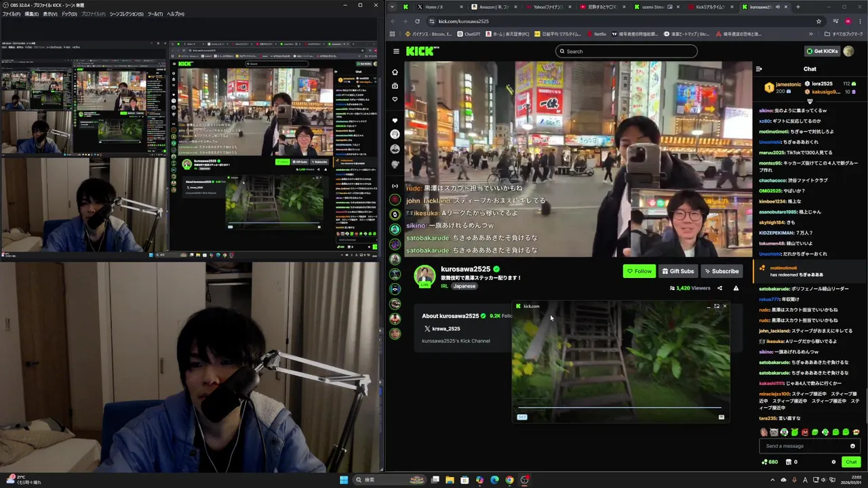Viewport: 868px width, 488px height.
Task: Open OBS ファイル(F) menu
Action: click(11, 14)
